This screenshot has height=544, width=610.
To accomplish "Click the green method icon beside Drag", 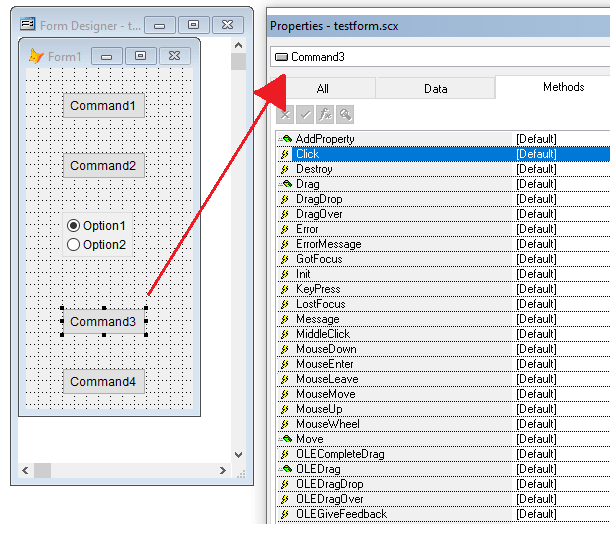I will (286, 184).
